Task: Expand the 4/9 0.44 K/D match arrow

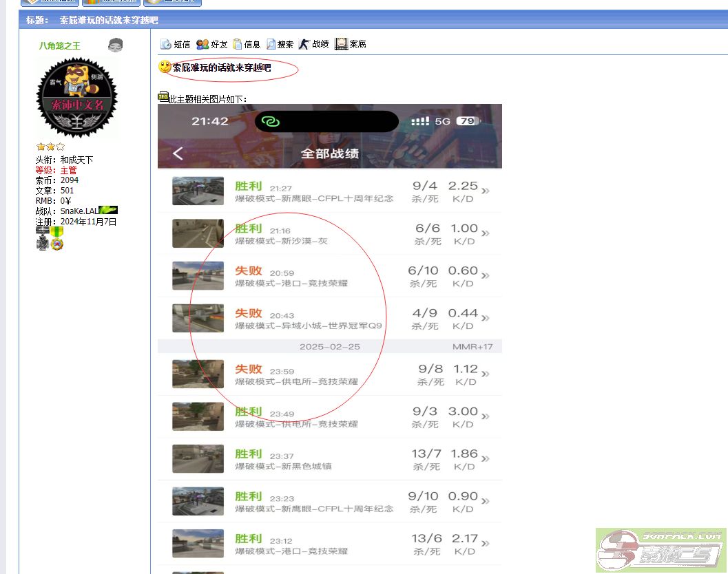Action: 486,318
